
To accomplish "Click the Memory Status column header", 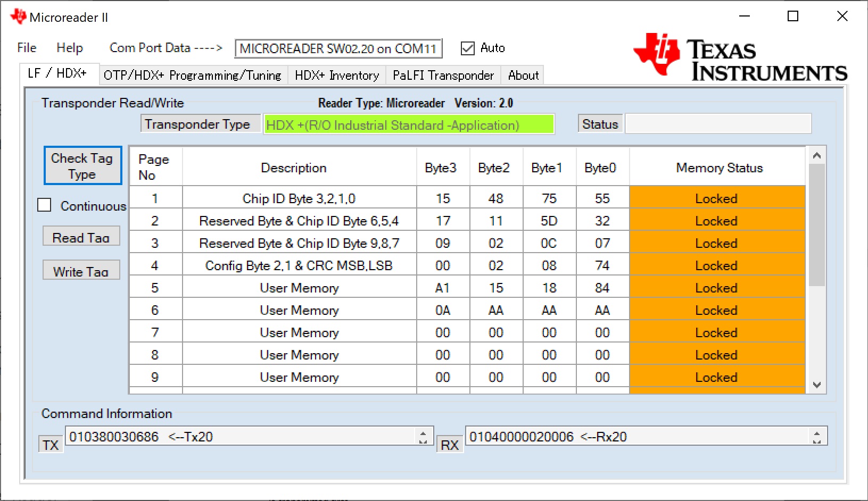I will pyautogui.click(x=717, y=168).
